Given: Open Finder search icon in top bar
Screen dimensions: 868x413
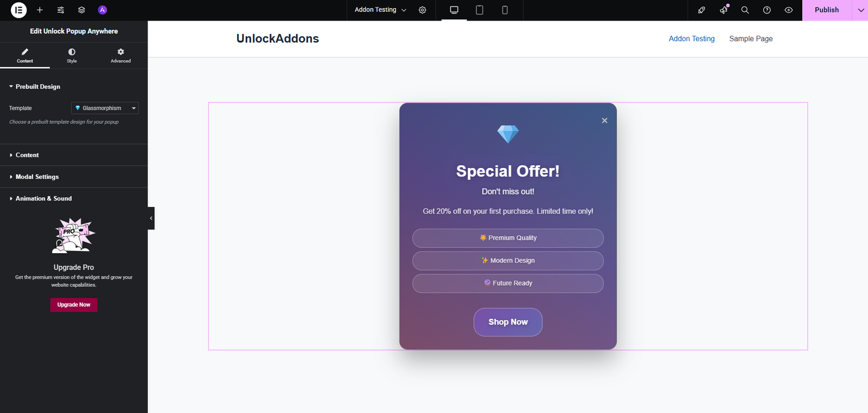Looking at the screenshot, I should [745, 10].
